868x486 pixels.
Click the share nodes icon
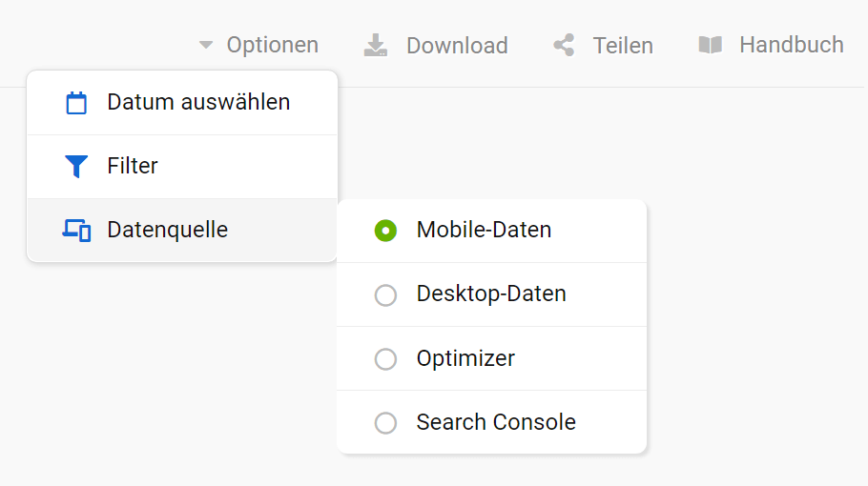[x=565, y=46]
